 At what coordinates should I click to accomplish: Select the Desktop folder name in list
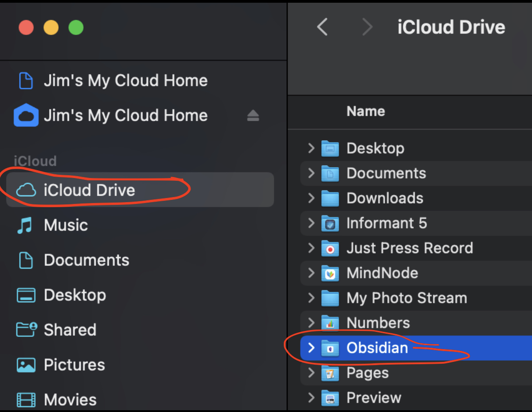(375, 148)
